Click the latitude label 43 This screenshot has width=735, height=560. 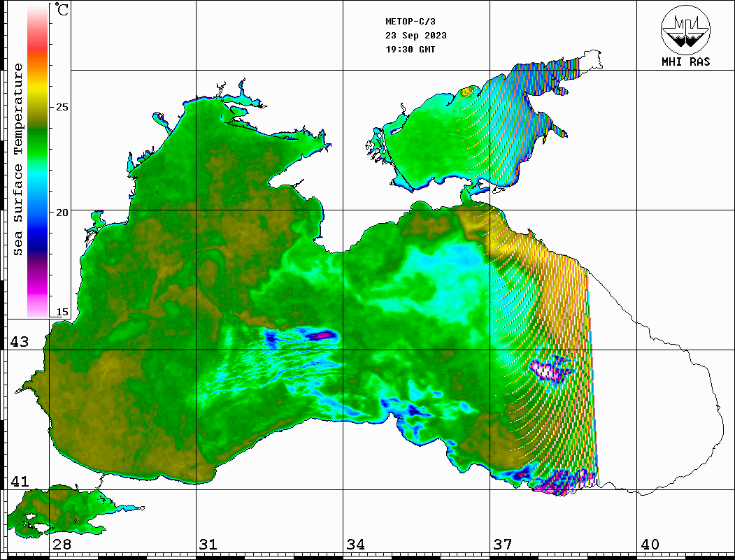[19, 342]
